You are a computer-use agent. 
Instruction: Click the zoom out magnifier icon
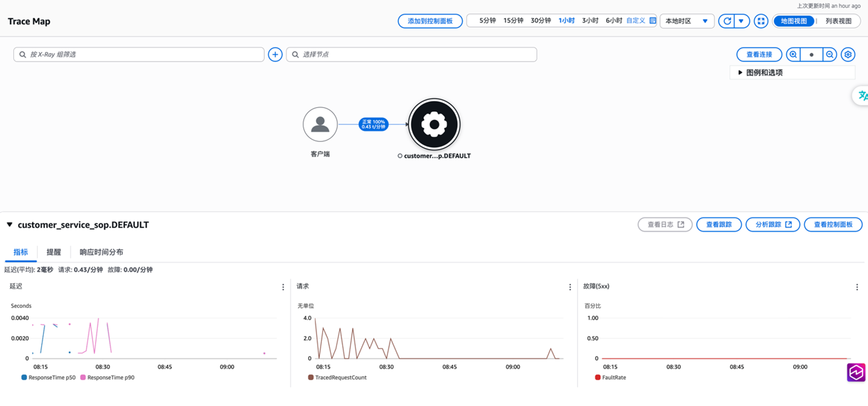click(830, 54)
